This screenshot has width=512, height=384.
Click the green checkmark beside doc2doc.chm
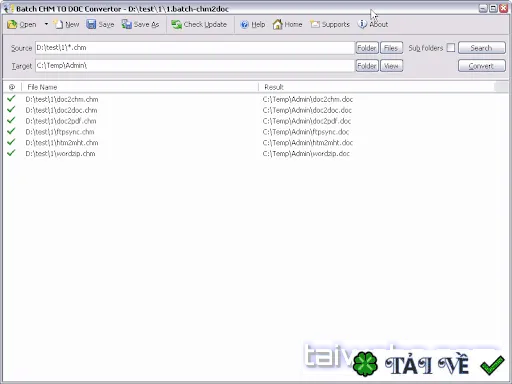pyautogui.click(x=11, y=109)
